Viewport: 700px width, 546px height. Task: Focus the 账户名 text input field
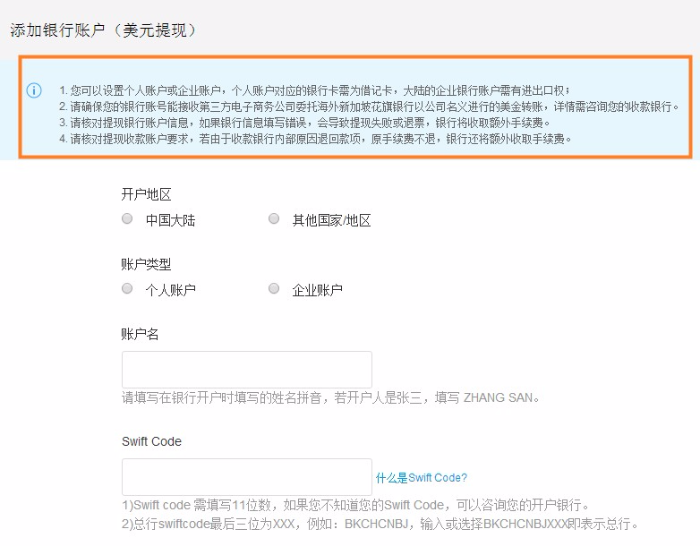pyautogui.click(x=246, y=369)
